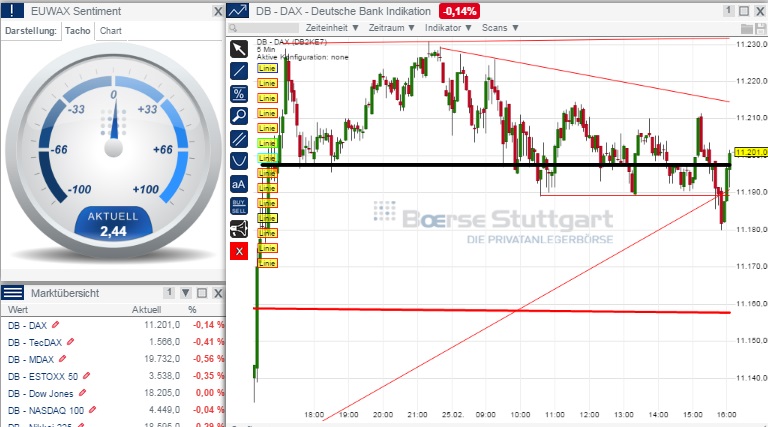Click the pencil icon beside DB - NASDAQ 100

pyautogui.click(x=93, y=410)
